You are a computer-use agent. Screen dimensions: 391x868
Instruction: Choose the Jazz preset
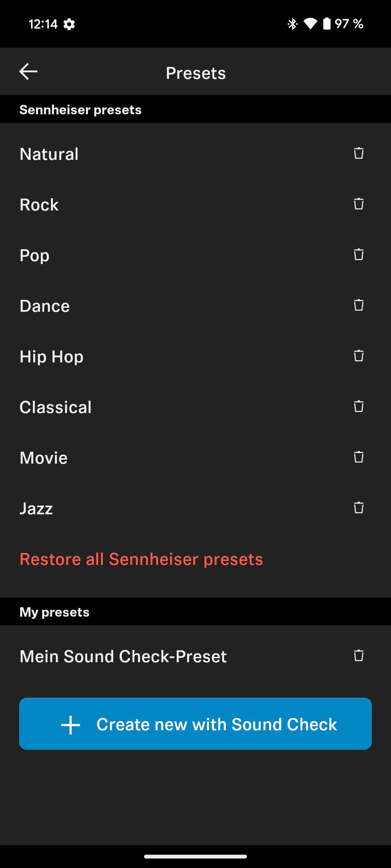click(36, 509)
